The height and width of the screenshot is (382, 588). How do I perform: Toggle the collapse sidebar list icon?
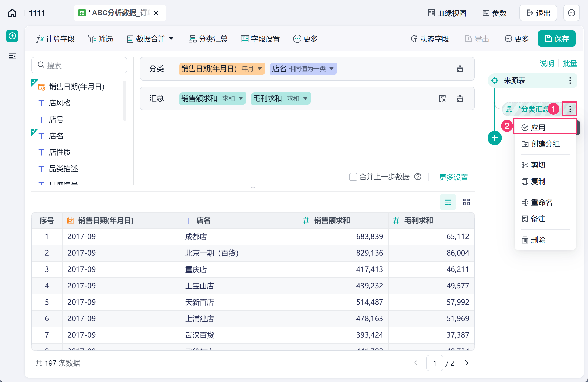[x=12, y=56]
